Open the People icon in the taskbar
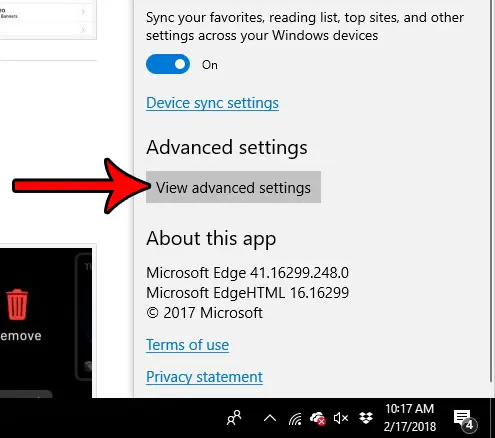Image resolution: width=495 pixels, height=438 pixels. coord(234,418)
